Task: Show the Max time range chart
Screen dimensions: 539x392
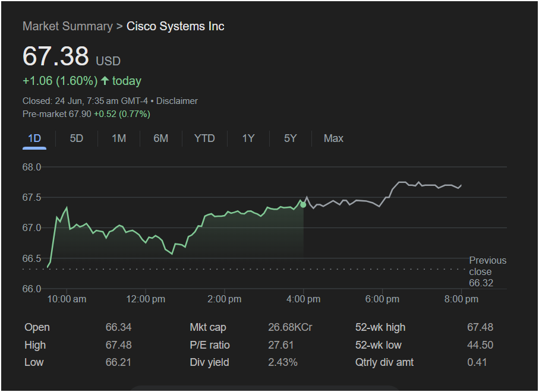Action: [x=333, y=138]
